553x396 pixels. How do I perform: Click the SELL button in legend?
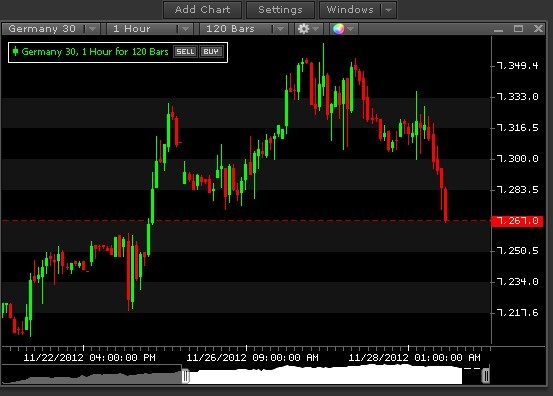186,52
